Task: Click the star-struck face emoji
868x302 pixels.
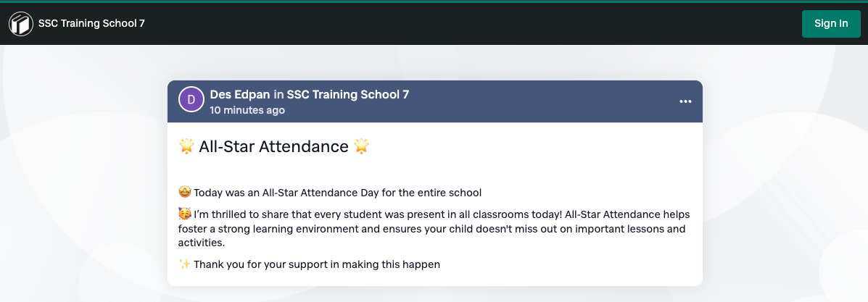Action: click(x=185, y=193)
